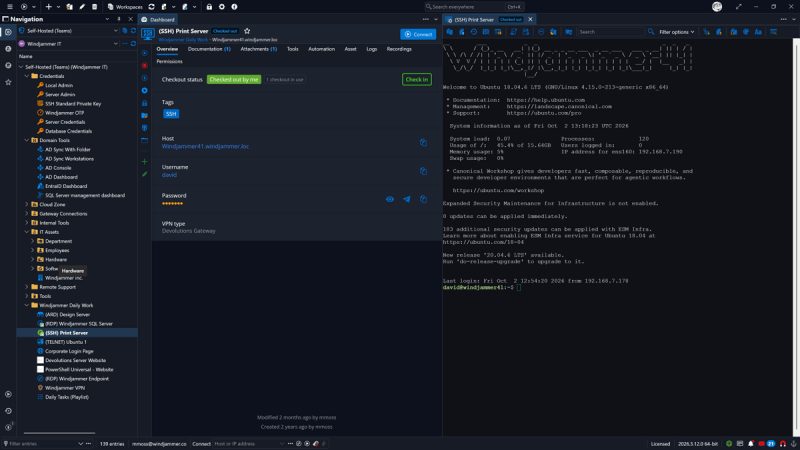The height and width of the screenshot is (450, 800).
Task: Open the Workspaces button
Action: 125,7
